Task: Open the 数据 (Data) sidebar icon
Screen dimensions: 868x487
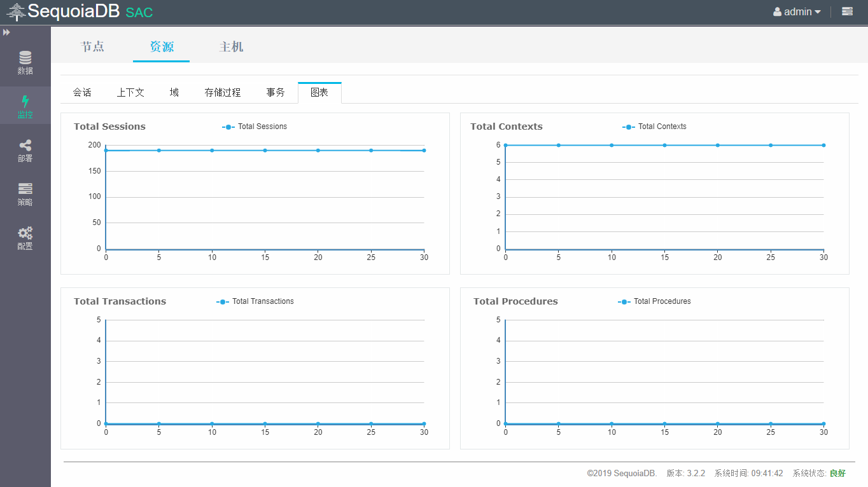Action: click(25, 58)
